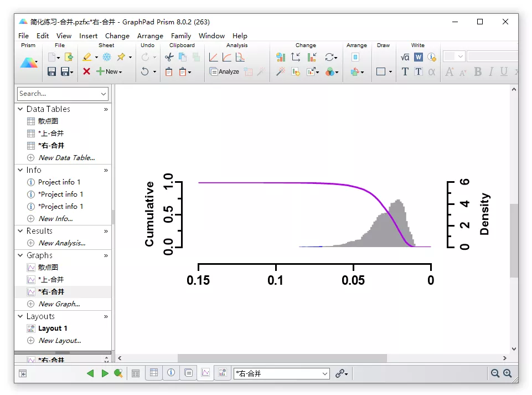Open the File menu
Image resolution: width=532 pixels, height=395 pixels.
23,35
